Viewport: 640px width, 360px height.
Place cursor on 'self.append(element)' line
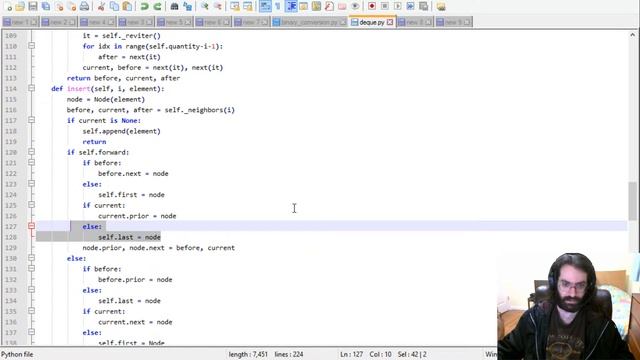tap(121, 131)
